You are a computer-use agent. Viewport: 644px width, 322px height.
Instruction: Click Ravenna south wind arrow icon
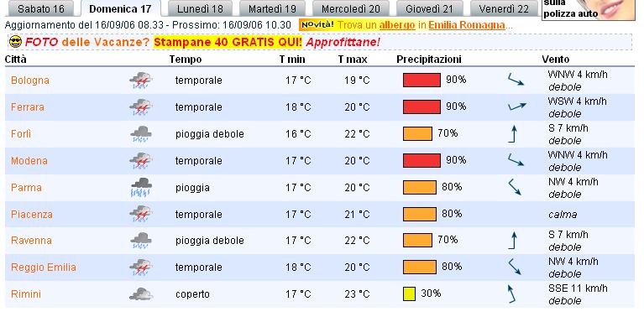(512, 241)
